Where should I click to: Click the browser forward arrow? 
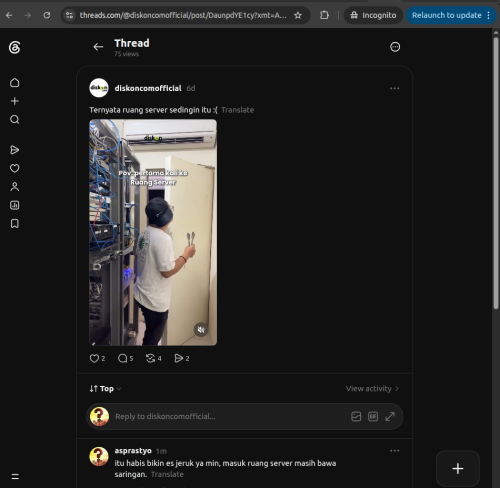[28, 15]
